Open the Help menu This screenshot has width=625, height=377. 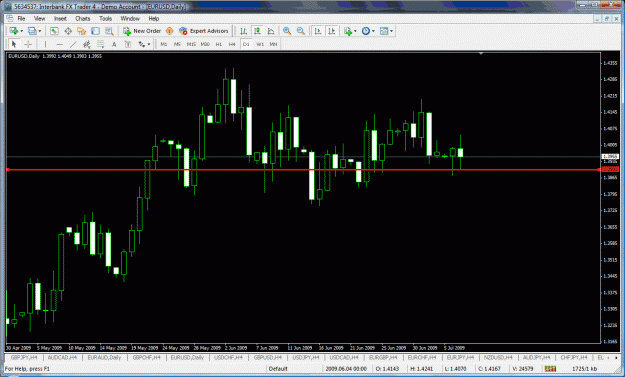pos(153,18)
